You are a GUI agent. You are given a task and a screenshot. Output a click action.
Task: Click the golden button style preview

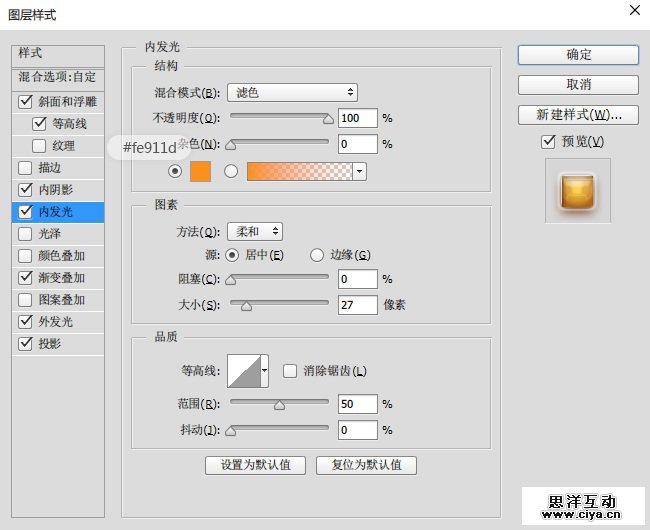click(577, 191)
